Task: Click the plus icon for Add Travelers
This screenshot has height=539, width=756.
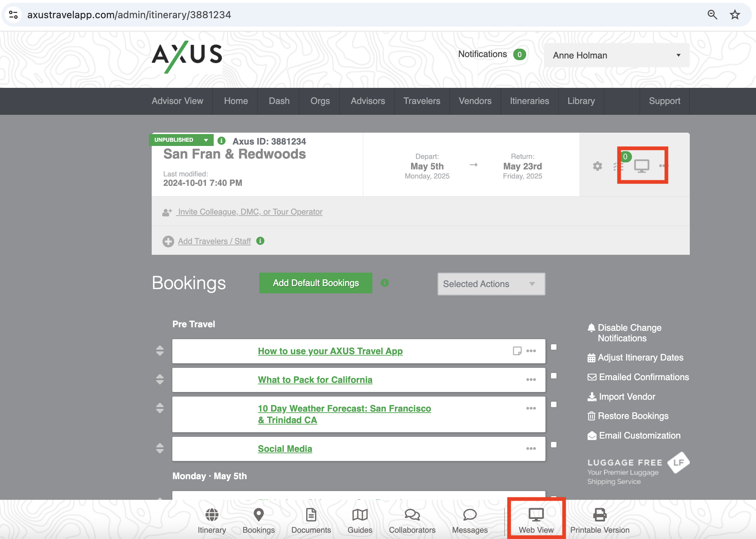Action: click(x=168, y=241)
